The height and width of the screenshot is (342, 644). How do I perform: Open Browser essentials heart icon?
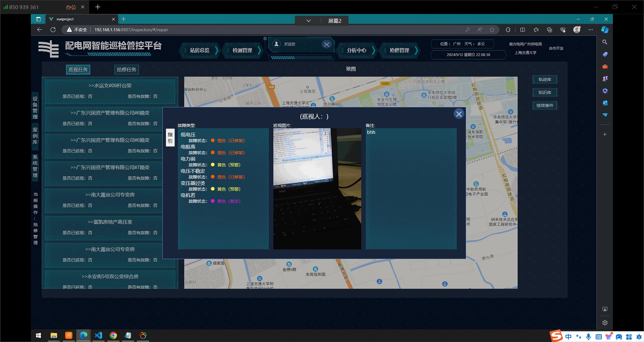[563, 30]
